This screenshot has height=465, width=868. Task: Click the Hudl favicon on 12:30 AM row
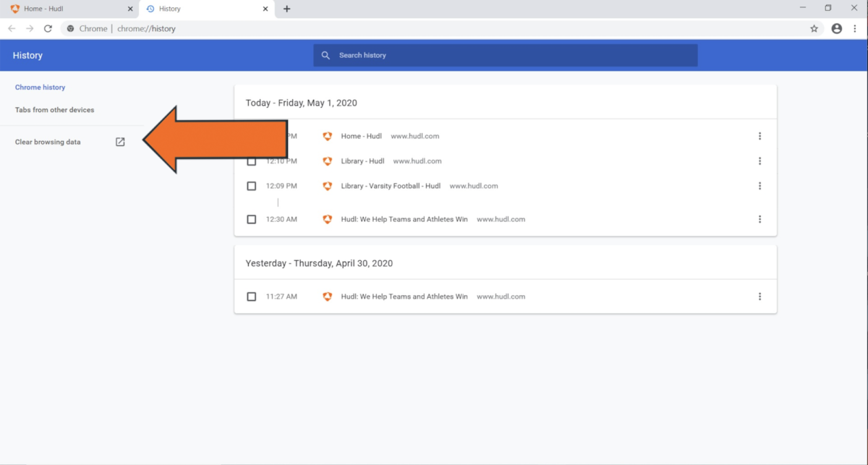(327, 219)
